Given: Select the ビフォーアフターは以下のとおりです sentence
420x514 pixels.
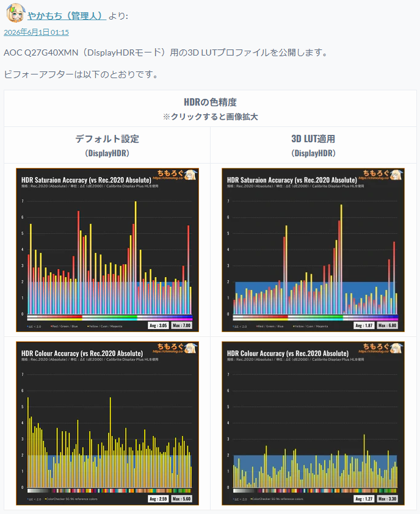Looking at the screenshot, I should [81, 74].
